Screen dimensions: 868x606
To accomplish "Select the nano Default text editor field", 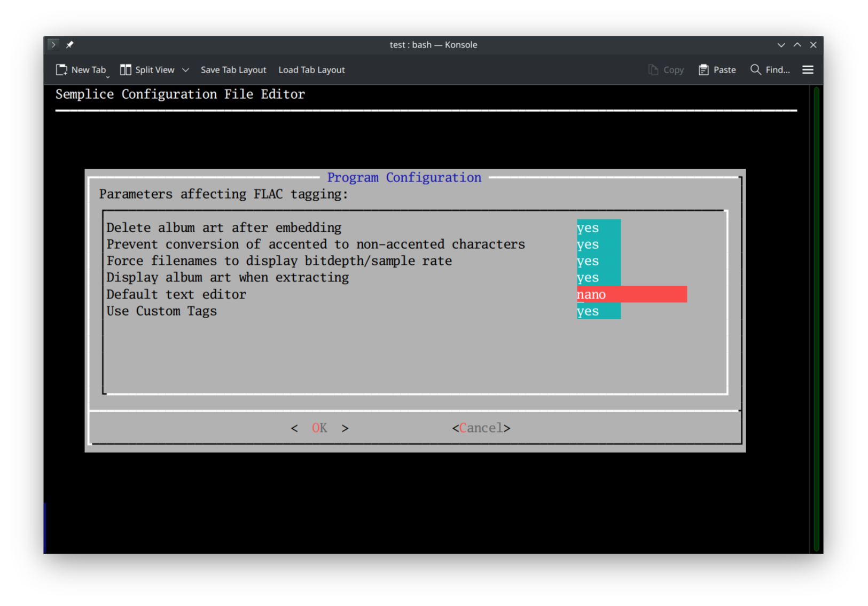I will (631, 294).
